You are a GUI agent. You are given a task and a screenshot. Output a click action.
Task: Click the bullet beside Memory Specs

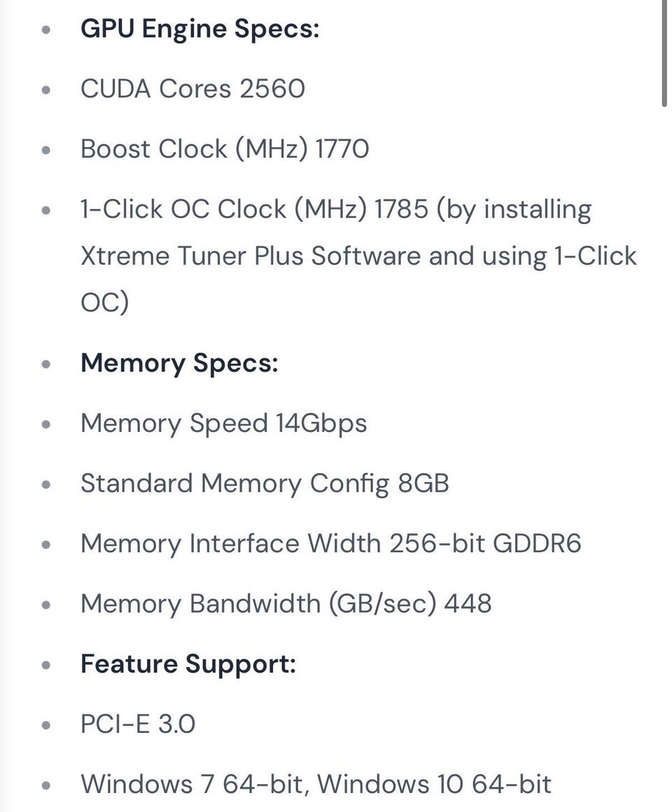click(46, 364)
